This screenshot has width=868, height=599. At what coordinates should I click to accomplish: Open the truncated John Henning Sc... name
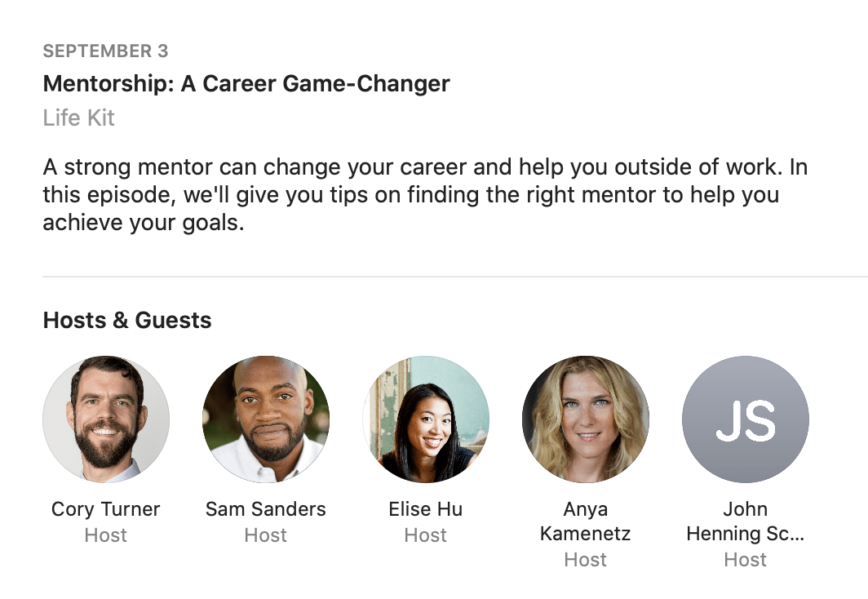tap(746, 521)
